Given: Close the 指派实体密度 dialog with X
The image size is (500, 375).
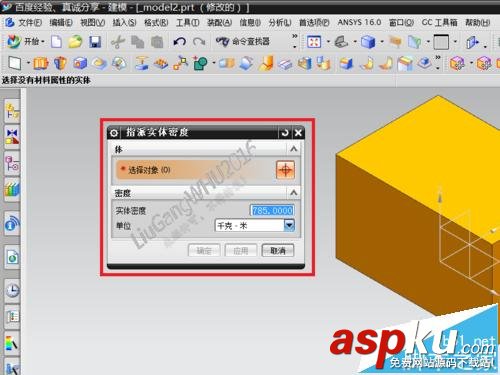Looking at the screenshot, I should pos(298,133).
